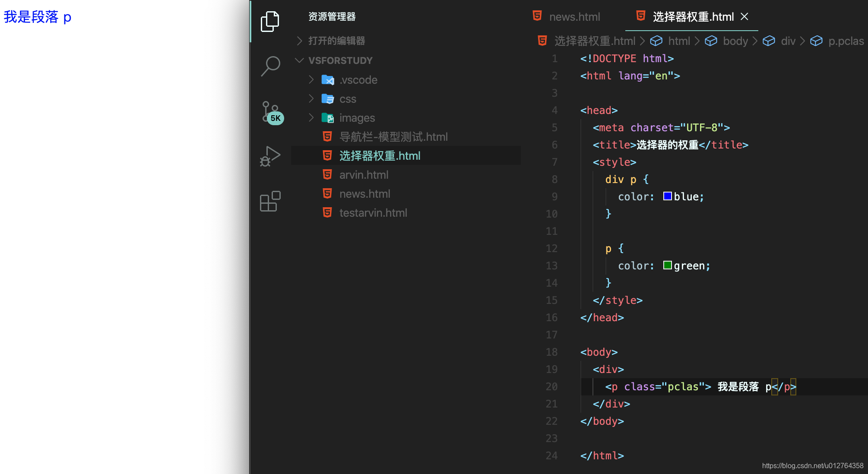The width and height of the screenshot is (868, 474).
Task: Click breadcrumb file icon for 选择器权重.html
Action: pos(542,41)
